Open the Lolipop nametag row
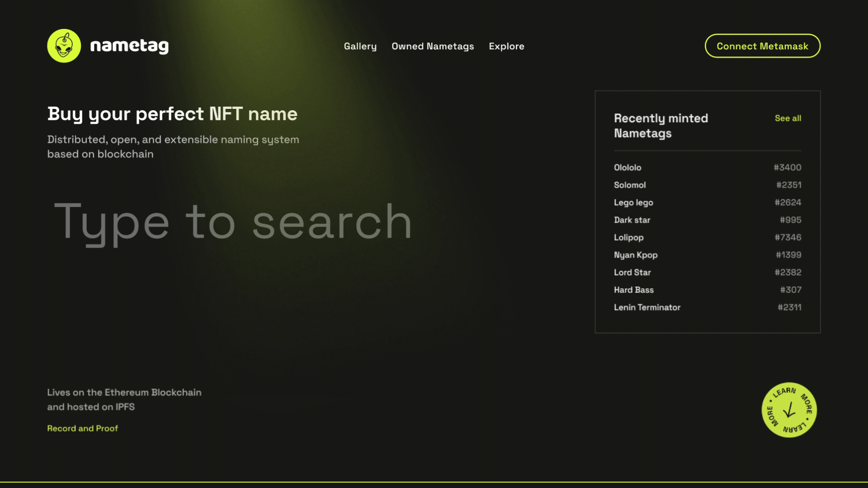This screenshot has height=488, width=868. (628, 237)
